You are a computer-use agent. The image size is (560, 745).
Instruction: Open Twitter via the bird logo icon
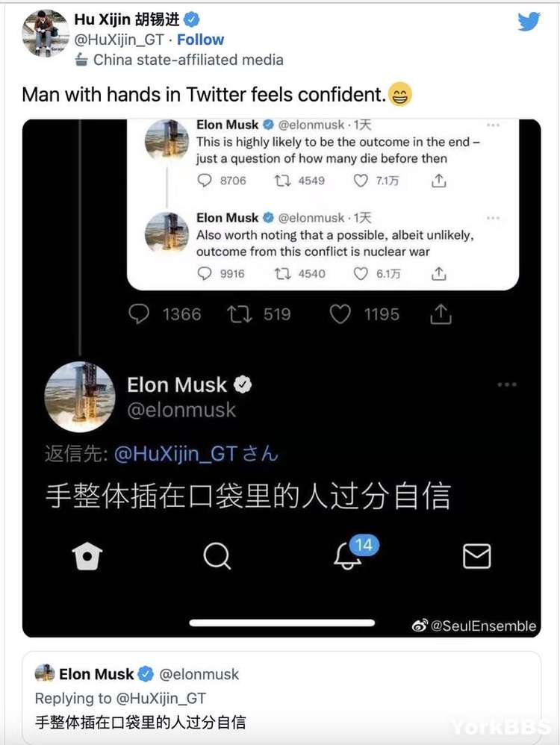click(529, 22)
